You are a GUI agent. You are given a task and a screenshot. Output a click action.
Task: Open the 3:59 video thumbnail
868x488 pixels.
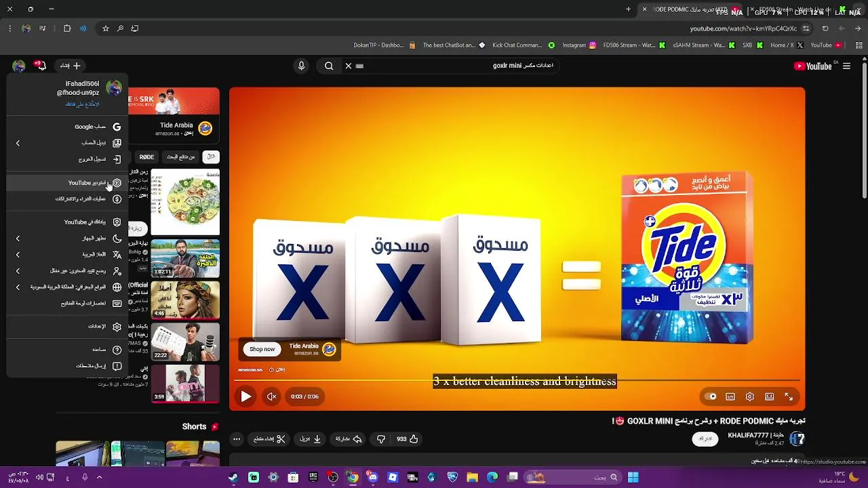[x=185, y=383]
